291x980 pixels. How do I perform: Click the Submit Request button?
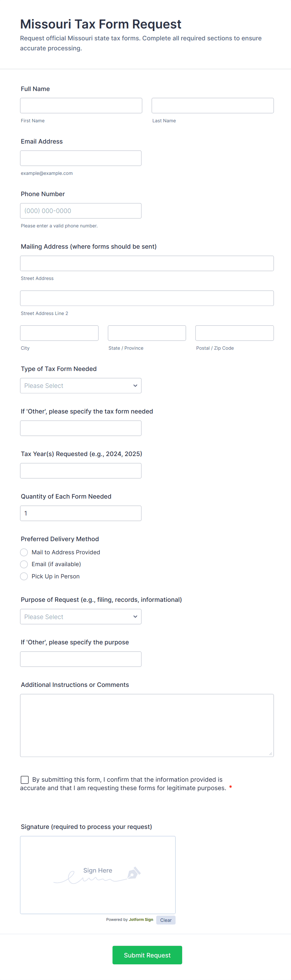point(147,955)
